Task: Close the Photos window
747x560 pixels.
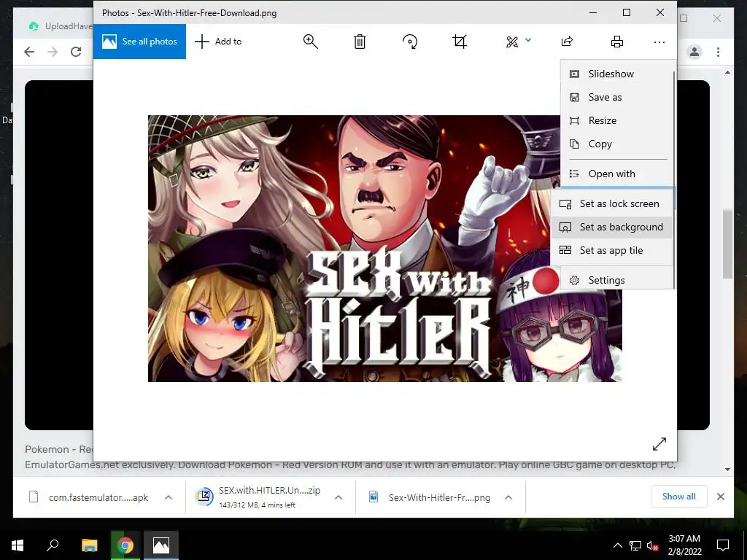Action: click(659, 13)
